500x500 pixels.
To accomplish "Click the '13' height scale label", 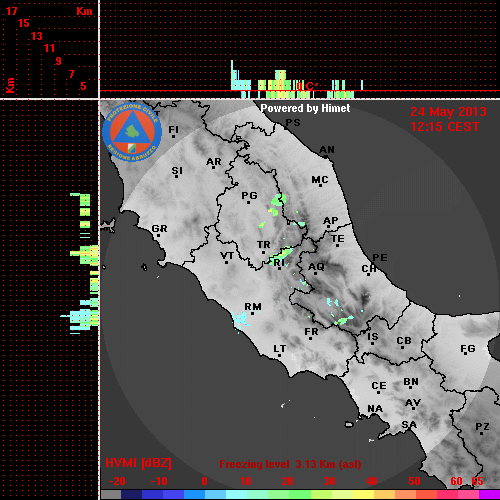I will click(x=37, y=36).
